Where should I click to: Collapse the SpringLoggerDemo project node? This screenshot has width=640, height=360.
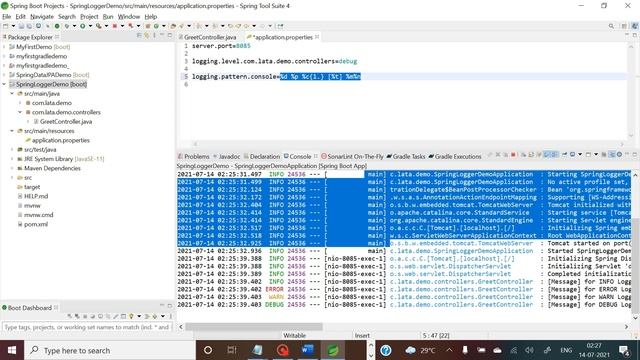click(4, 84)
